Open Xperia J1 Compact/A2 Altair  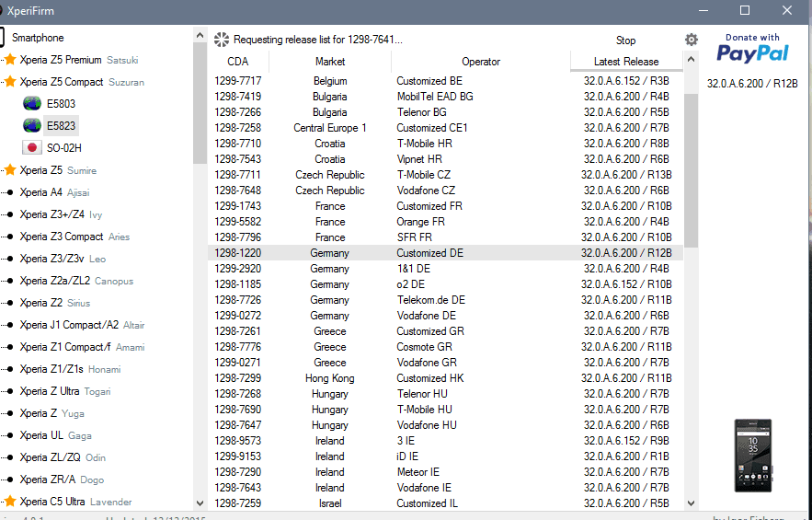pos(82,325)
